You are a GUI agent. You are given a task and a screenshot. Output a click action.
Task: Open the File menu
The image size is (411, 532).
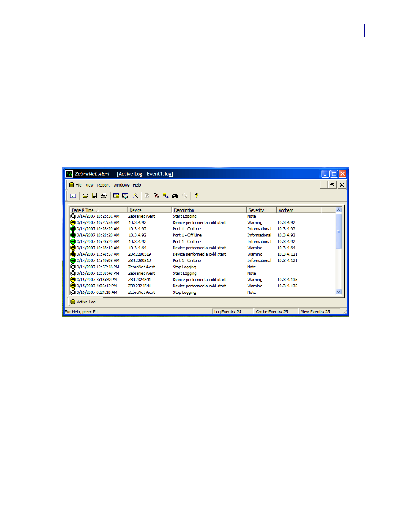[78, 185]
